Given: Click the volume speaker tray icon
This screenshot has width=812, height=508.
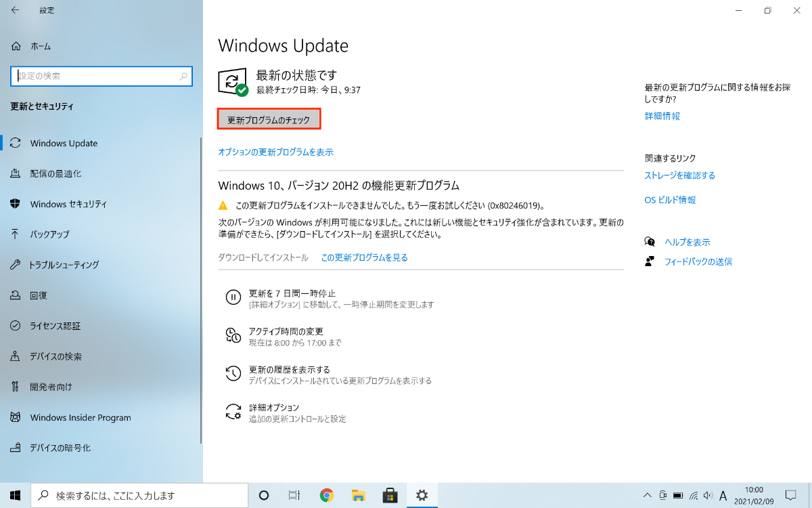Looking at the screenshot, I should click(708, 495).
